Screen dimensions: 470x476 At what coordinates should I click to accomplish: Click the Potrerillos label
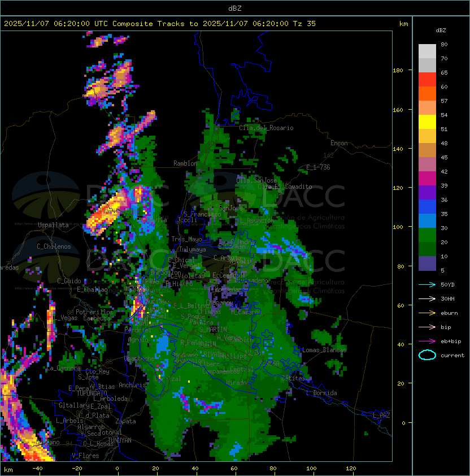click(x=94, y=312)
